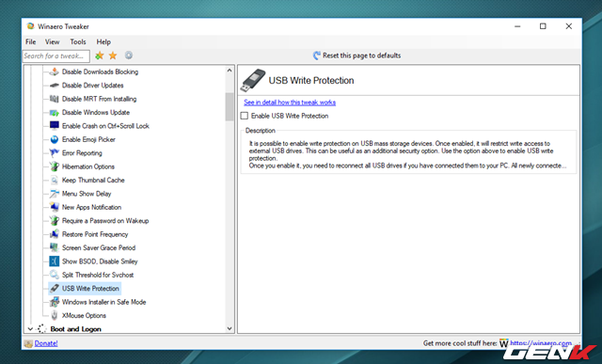This screenshot has height=364, width=602.
Task: Select 'Disable Downloads Blocking' tweak text
Action: (x=101, y=71)
